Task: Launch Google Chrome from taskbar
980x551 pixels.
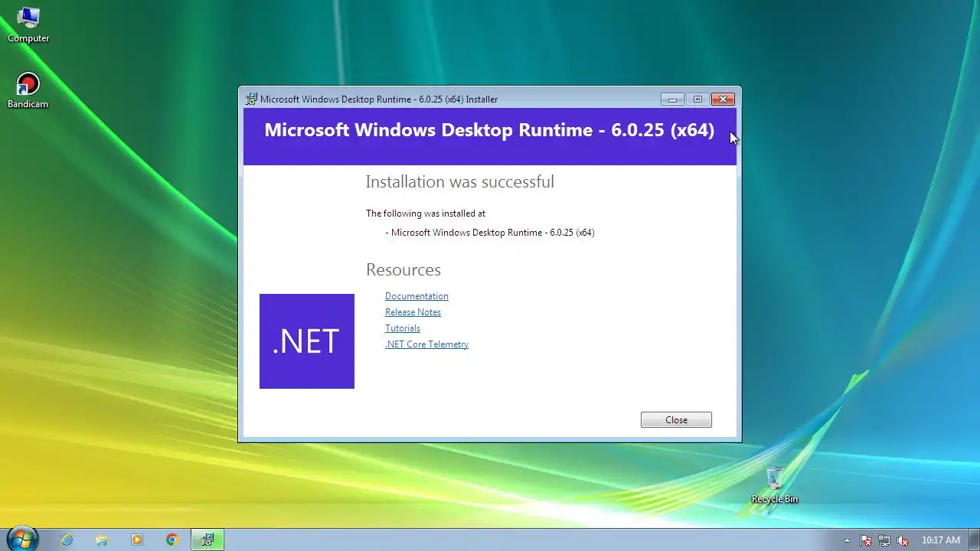Action: click(x=172, y=540)
